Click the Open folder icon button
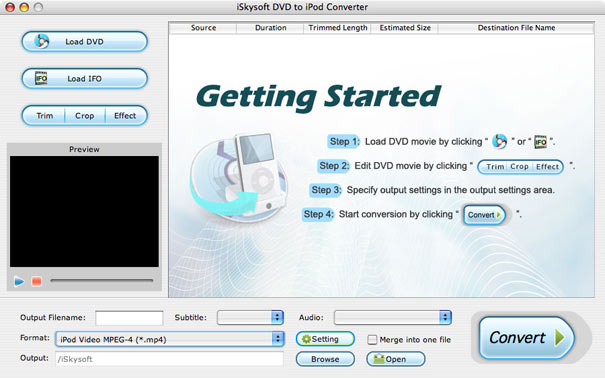The image size is (605, 378). click(395, 359)
